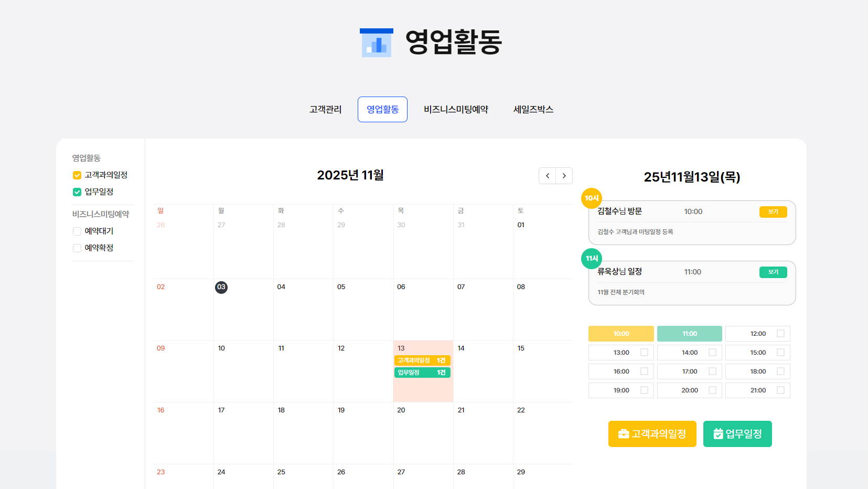Image resolution: width=868 pixels, height=489 pixels.
Task: Switch to 세일즈박스 tab
Action: click(533, 109)
